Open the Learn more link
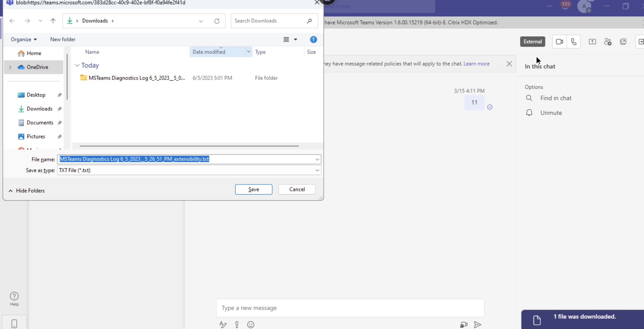 [476, 64]
